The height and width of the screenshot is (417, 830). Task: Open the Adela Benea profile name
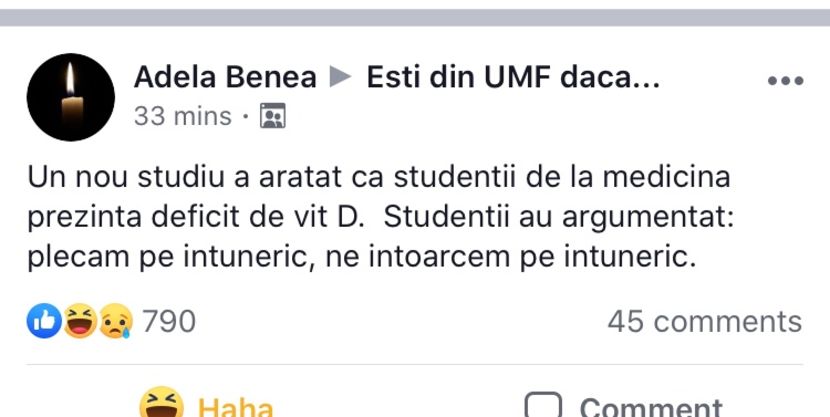coord(225,77)
